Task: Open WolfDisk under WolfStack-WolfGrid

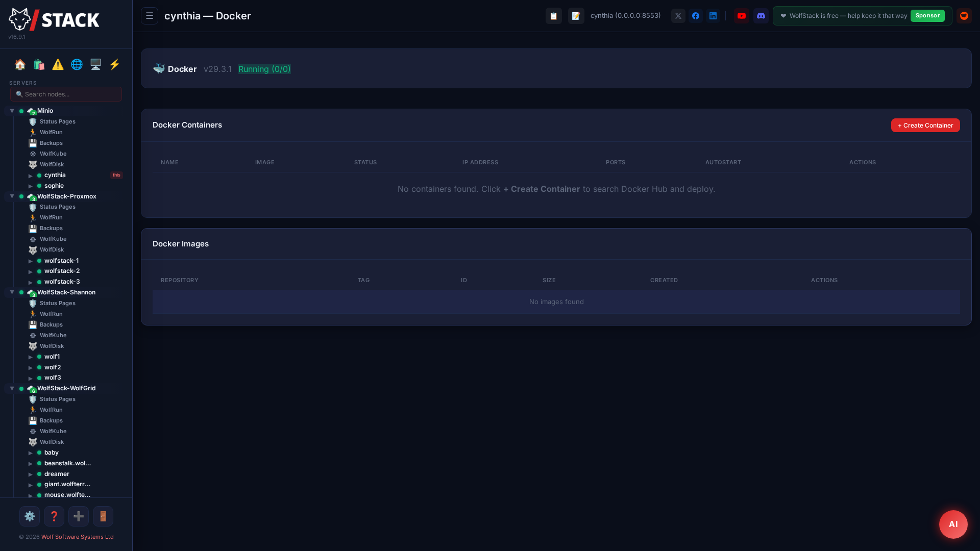Action: pyautogui.click(x=52, y=442)
